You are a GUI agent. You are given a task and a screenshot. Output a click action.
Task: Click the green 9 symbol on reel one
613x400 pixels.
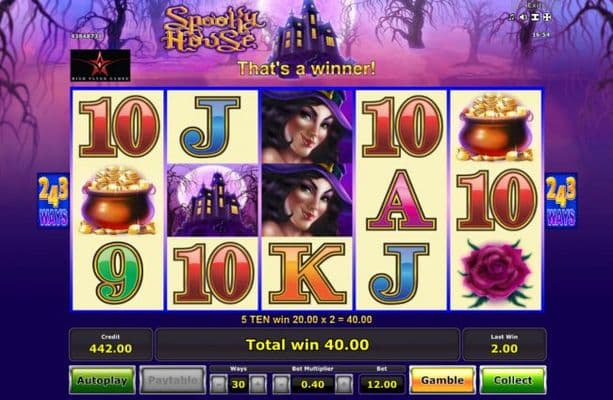tap(118, 273)
